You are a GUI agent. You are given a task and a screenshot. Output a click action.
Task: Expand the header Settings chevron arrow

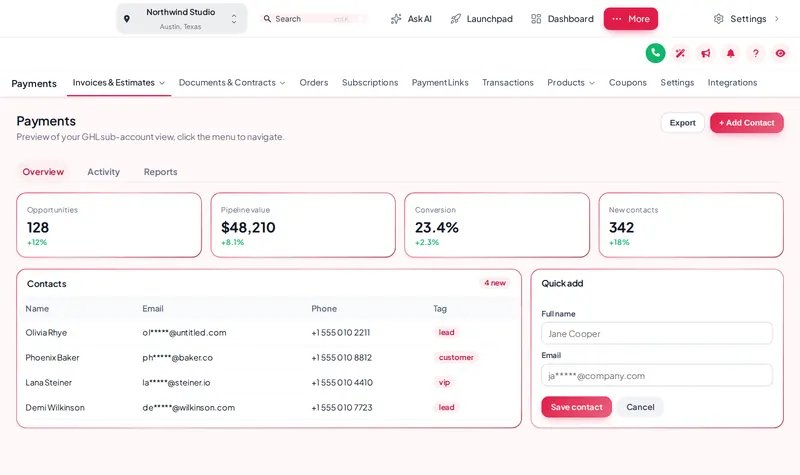(777, 19)
